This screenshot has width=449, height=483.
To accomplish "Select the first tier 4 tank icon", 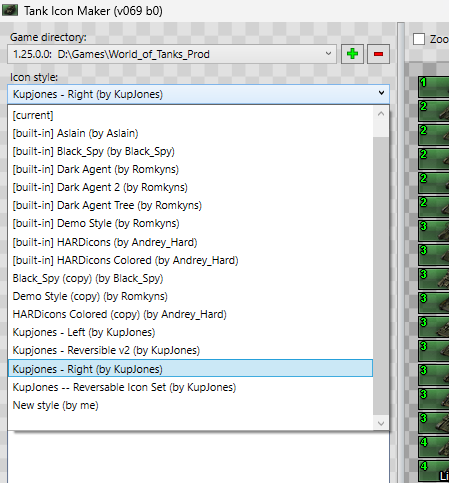I will click(434, 447).
